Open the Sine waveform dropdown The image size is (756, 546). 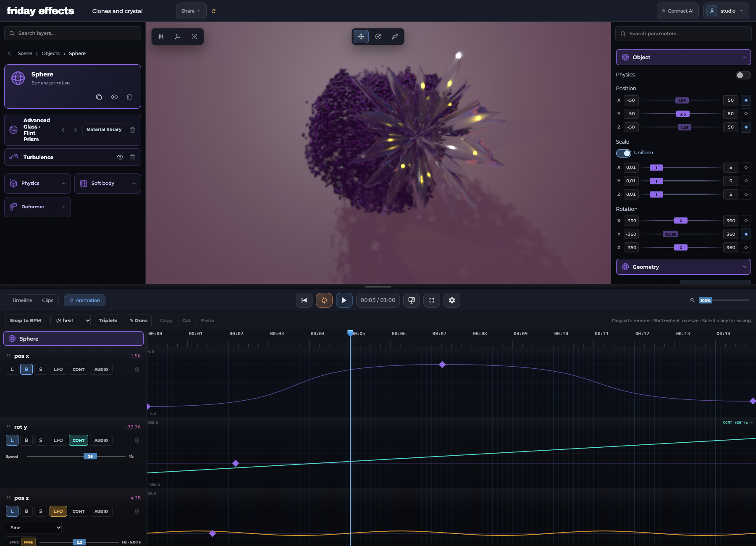pyautogui.click(x=34, y=528)
